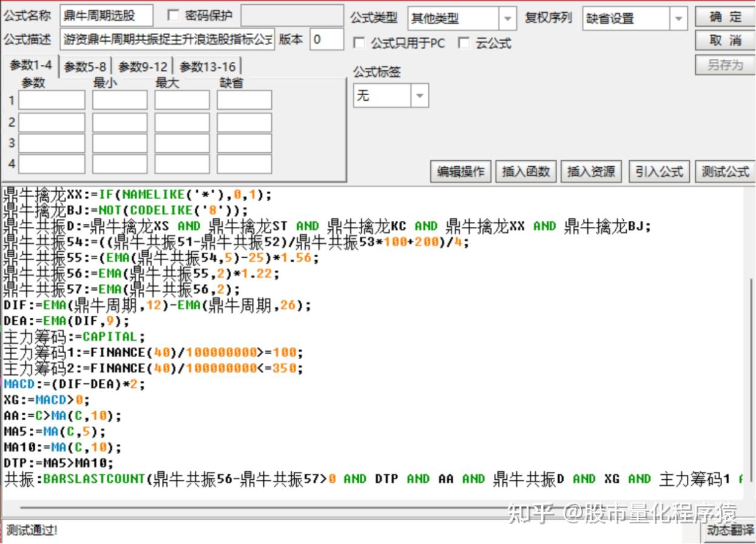Click the 公式名称 field containing 鼎牛周期选股
This screenshot has height=544, width=756.
pyautogui.click(x=106, y=16)
